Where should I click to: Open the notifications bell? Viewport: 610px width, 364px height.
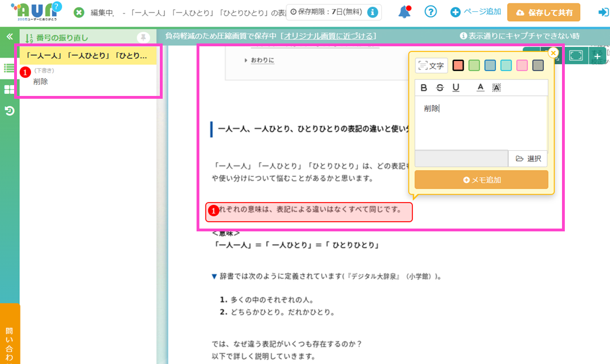404,12
